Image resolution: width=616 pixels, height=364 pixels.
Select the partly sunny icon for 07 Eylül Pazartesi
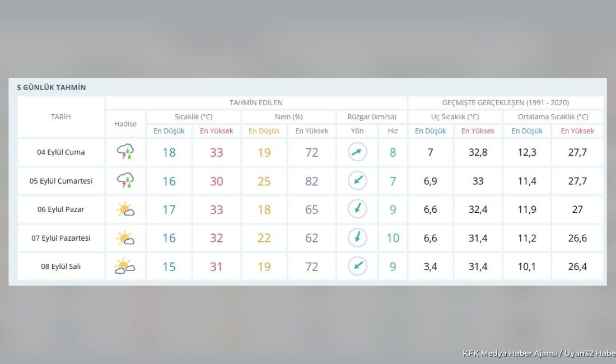click(125, 238)
